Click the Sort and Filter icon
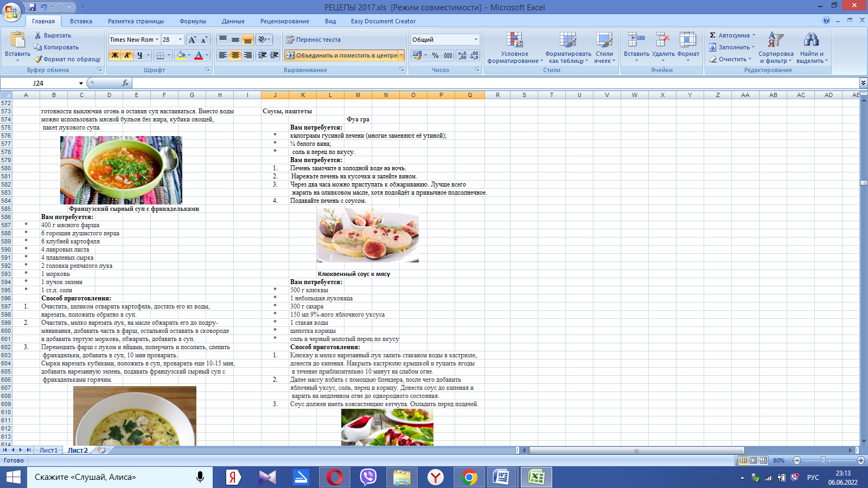 point(776,40)
